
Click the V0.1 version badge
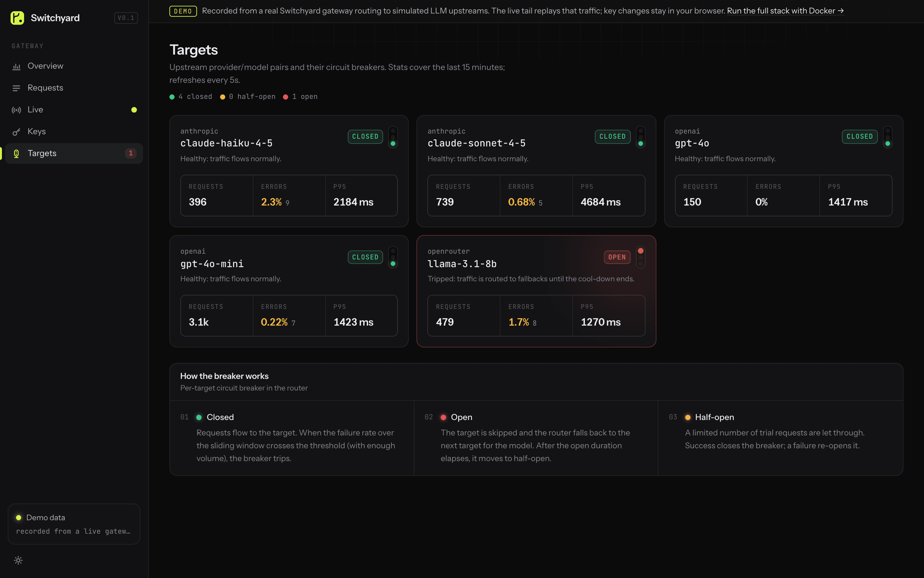tap(126, 18)
